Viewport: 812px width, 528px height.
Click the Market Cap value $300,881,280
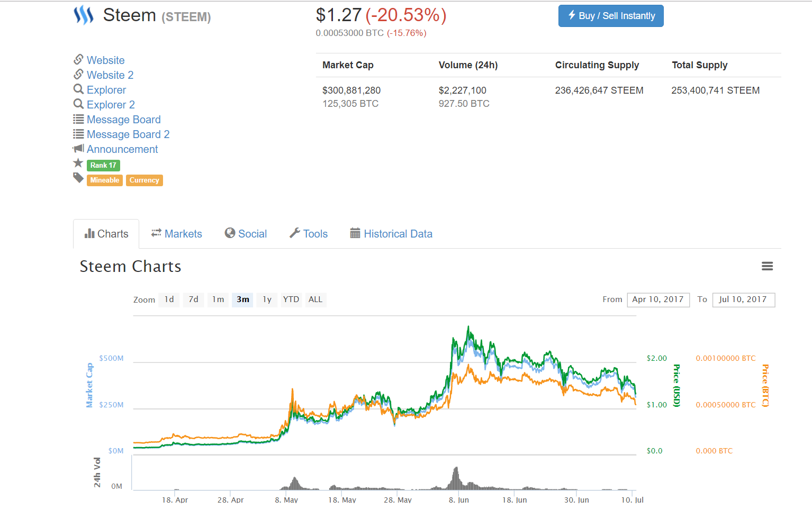point(351,90)
